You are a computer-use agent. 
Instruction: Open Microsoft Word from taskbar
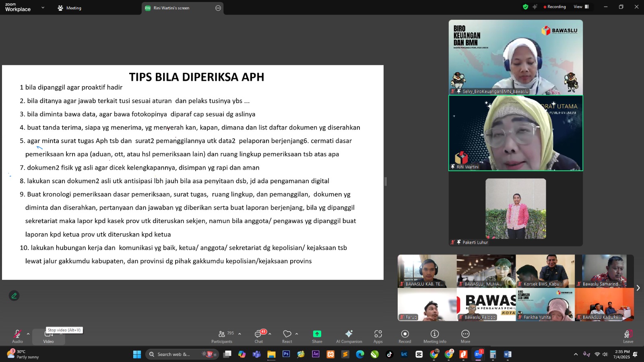pos(508,354)
